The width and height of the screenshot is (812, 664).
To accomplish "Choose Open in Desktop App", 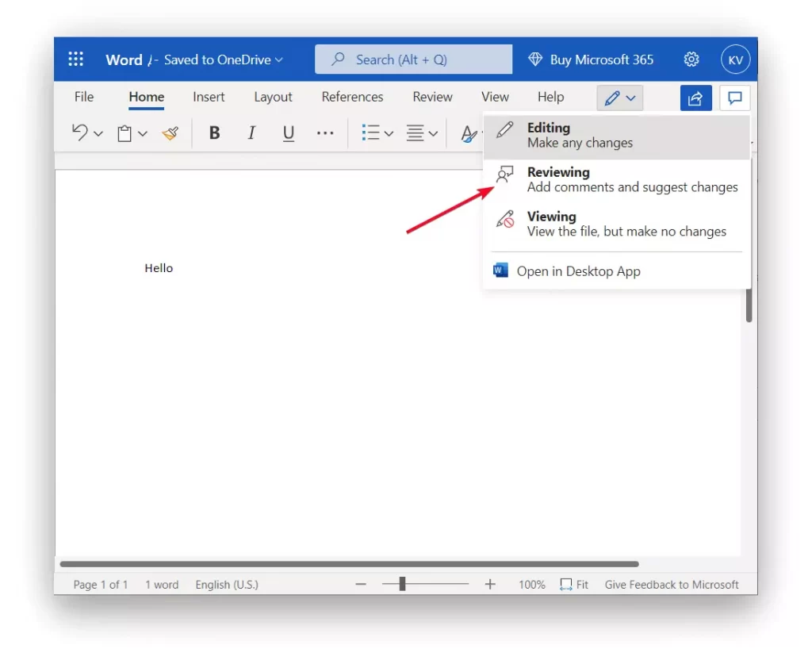I will (x=617, y=271).
